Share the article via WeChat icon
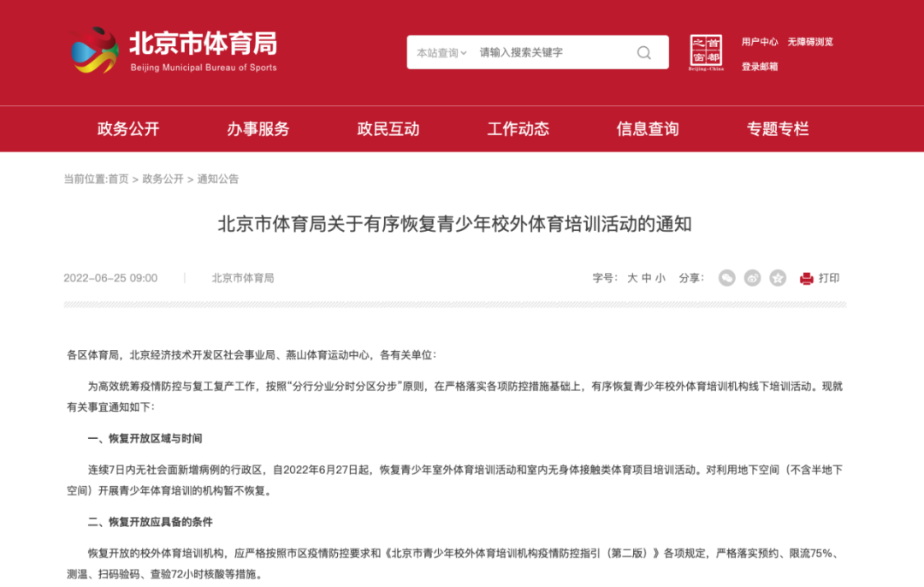The width and height of the screenshot is (924, 587). (x=727, y=278)
